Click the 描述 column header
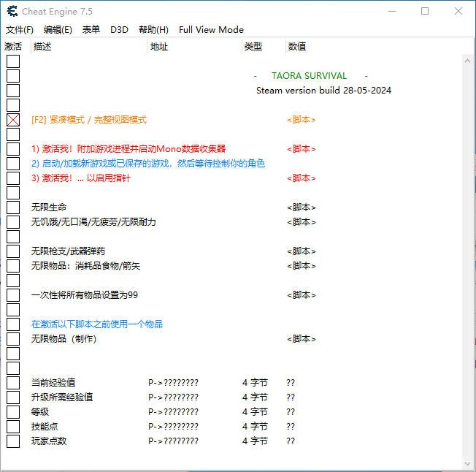This screenshot has height=472, width=476. pyautogui.click(x=42, y=47)
